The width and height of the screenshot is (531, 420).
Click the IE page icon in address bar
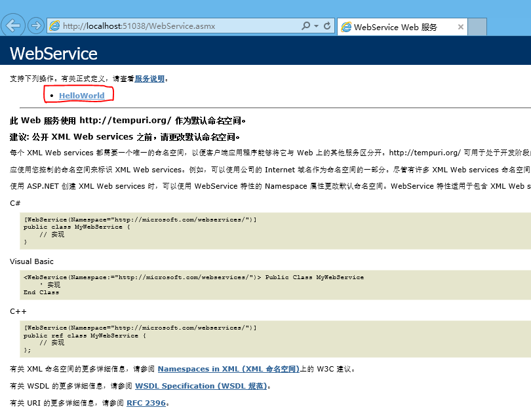(54, 26)
